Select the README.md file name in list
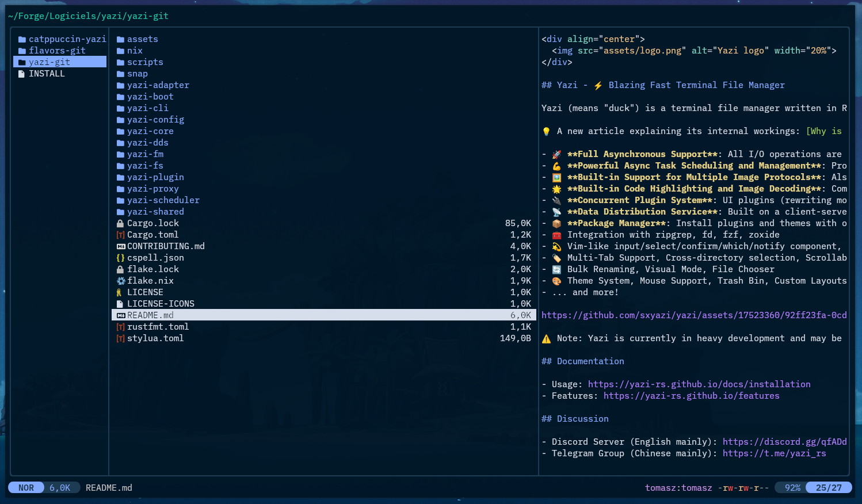 [x=150, y=315]
